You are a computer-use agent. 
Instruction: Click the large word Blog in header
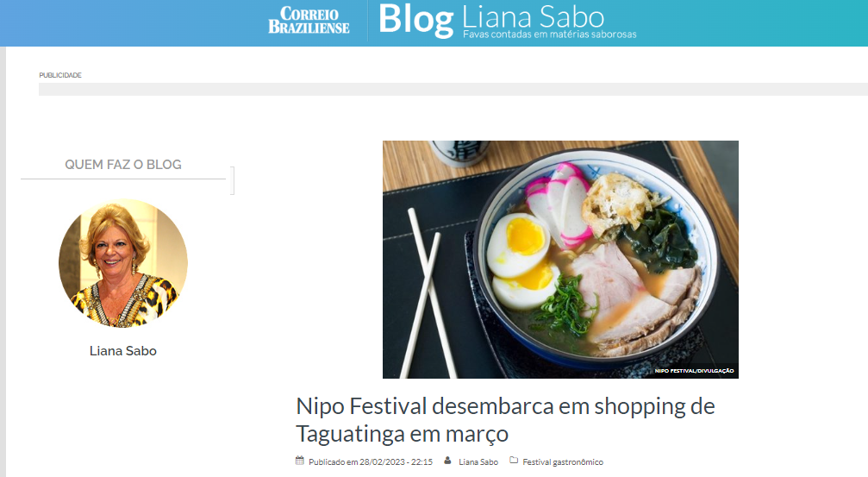pyautogui.click(x=415, y=21)
